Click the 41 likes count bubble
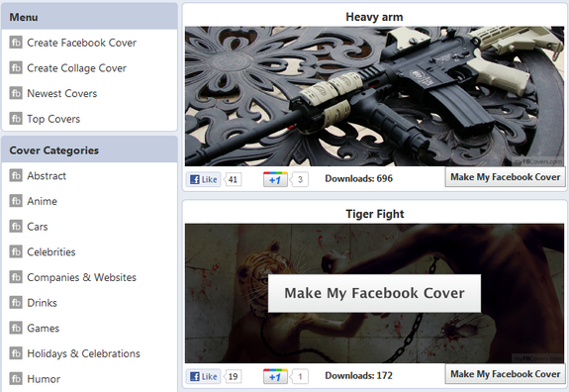 (x=233, y=179)
